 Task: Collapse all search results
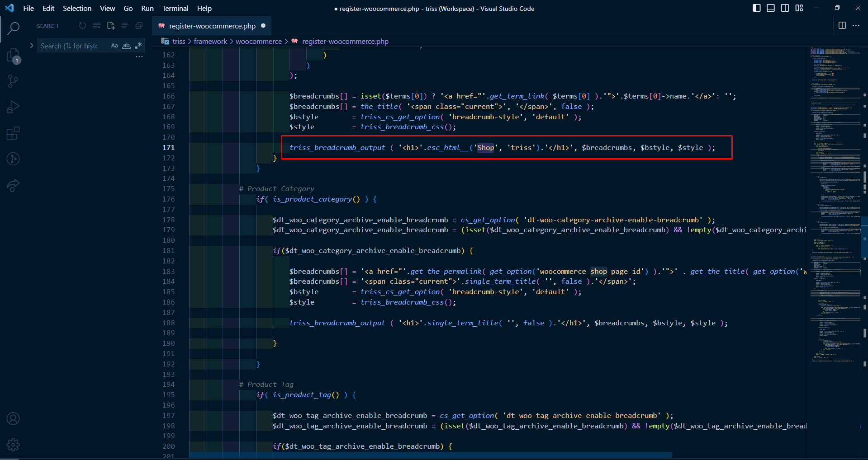(139, 26)
